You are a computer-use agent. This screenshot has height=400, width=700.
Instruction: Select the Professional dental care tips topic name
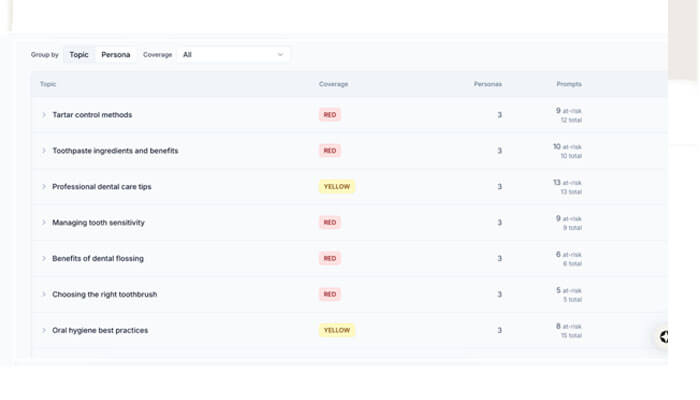pos(102,187)
